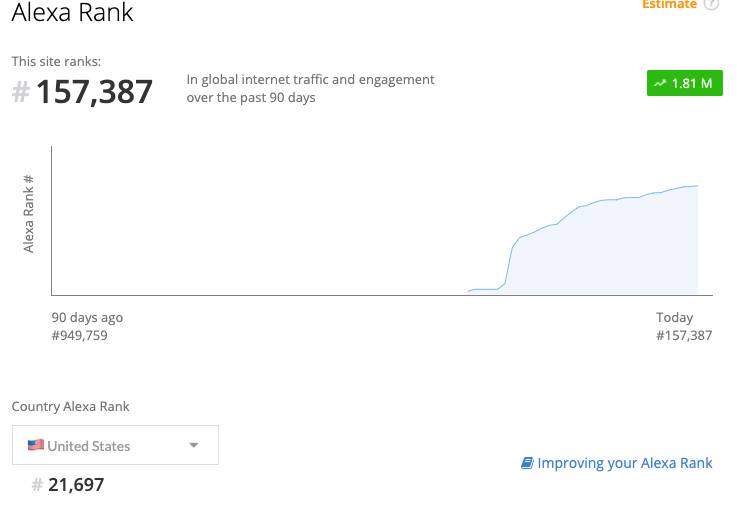Click the Country Alexa Rank label
This screenshot has height=526, width=737.
[x=71, y=406]
